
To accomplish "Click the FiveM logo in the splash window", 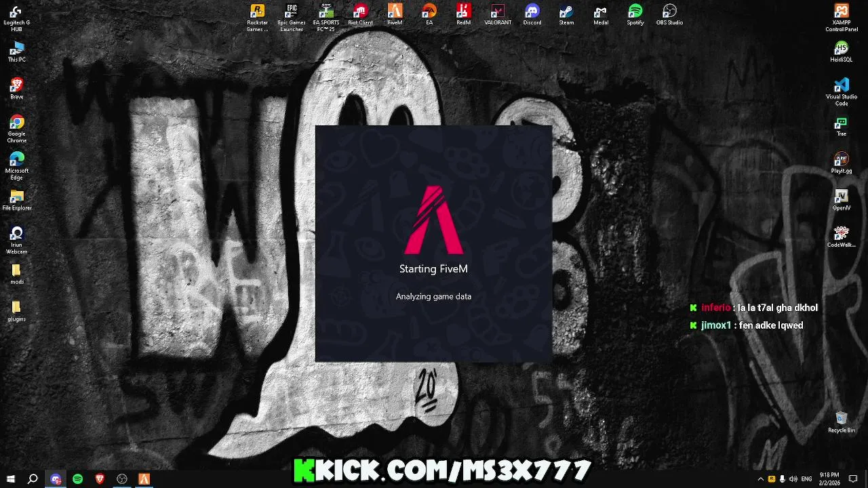I will (434, 220).
